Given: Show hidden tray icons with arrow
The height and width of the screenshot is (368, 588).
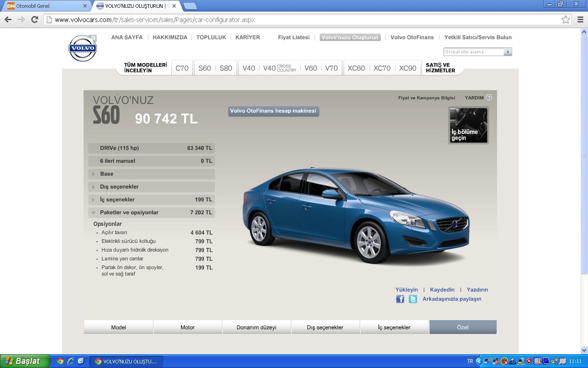Looking at the screenshot, I should 479,361.
